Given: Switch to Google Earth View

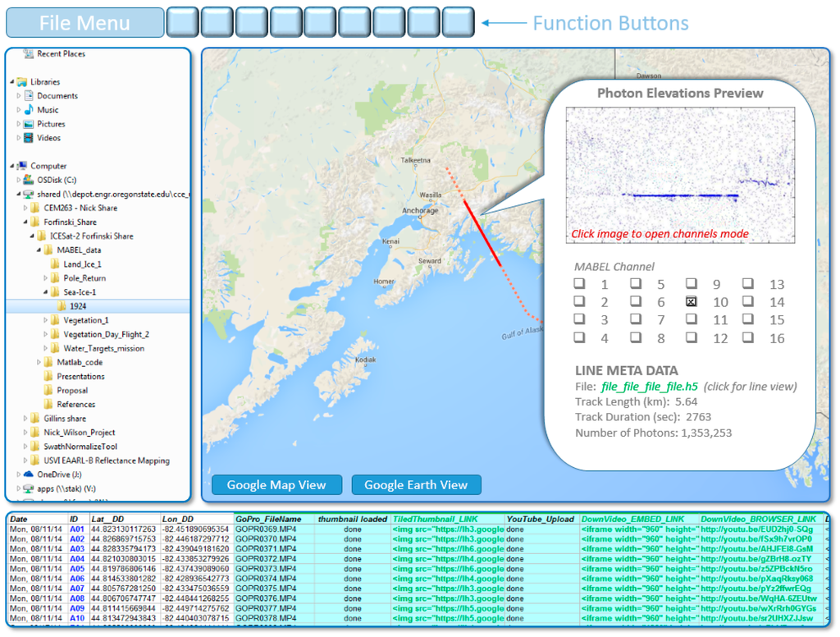Looking at the screenshot, I should click(416, 485).
